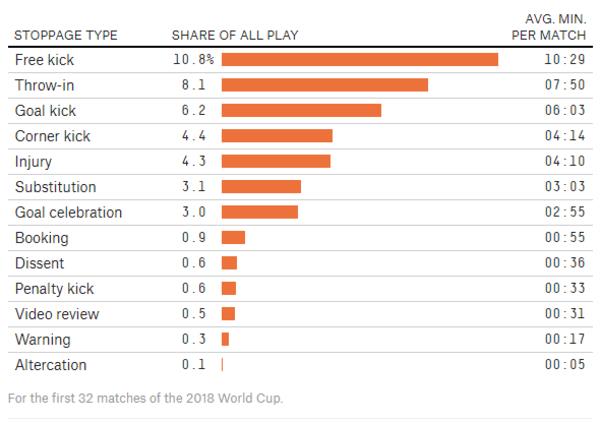This screenshot has width=600, height=422.
Task: Click the STOPPAGE TYPE column header
Action: point(66,35)
